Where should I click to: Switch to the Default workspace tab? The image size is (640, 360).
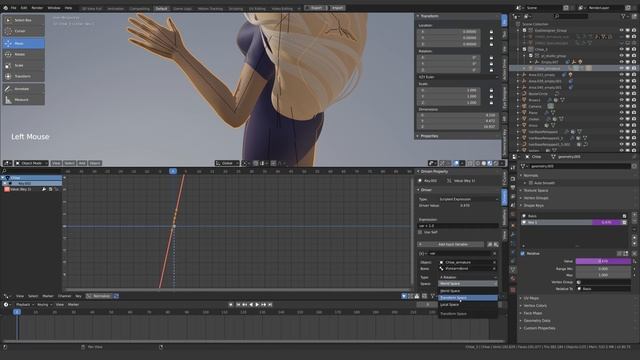coord(161,8)
